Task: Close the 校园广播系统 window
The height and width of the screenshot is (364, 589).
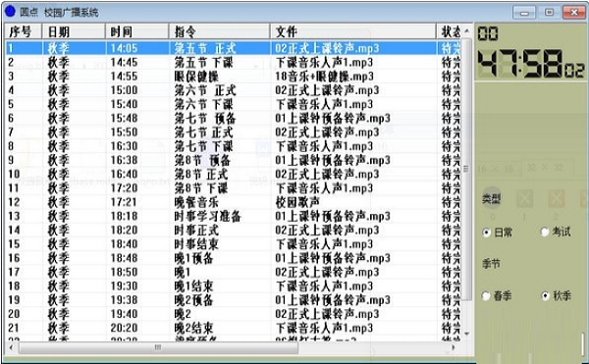Action: click(x=573, y=13)
